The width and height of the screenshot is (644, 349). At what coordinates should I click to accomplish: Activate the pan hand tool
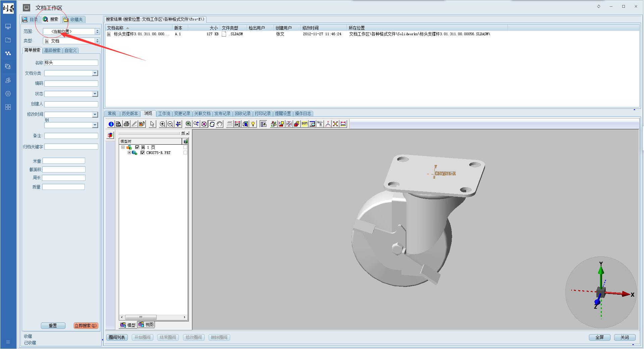220,124
